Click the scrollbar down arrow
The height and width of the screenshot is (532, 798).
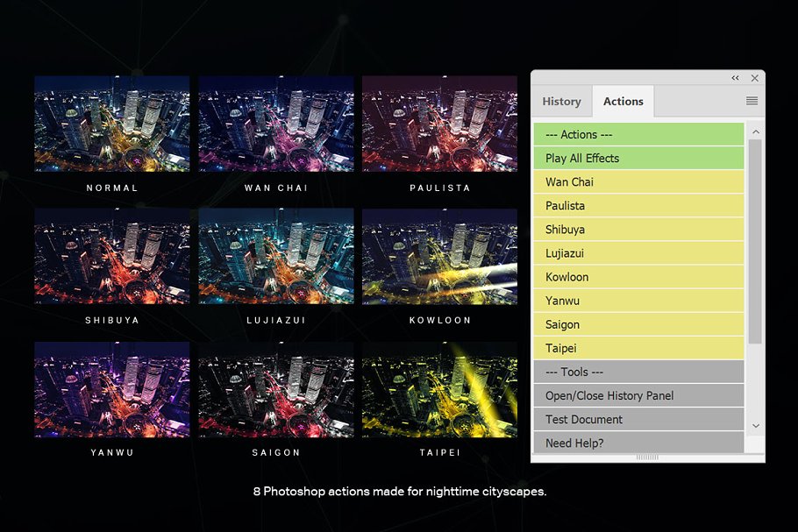755,425
